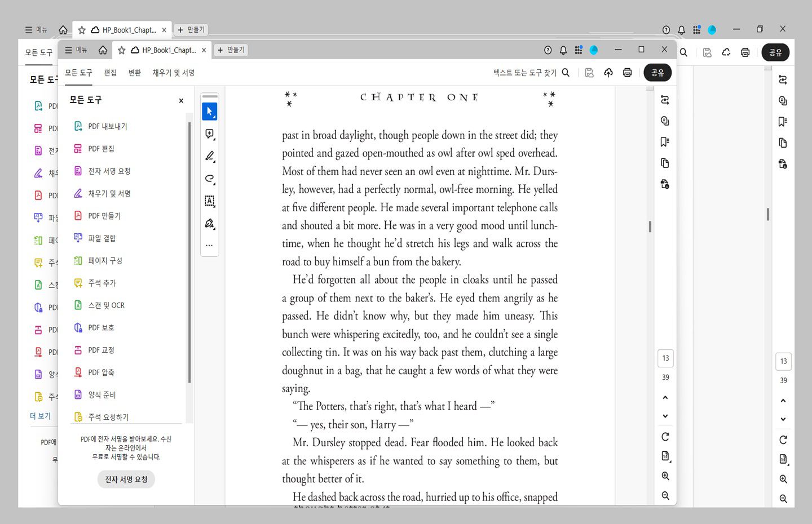This screenshot has height=524, width=812.
Task: Click the 공유 button in front window
Action: pos(657,73)
